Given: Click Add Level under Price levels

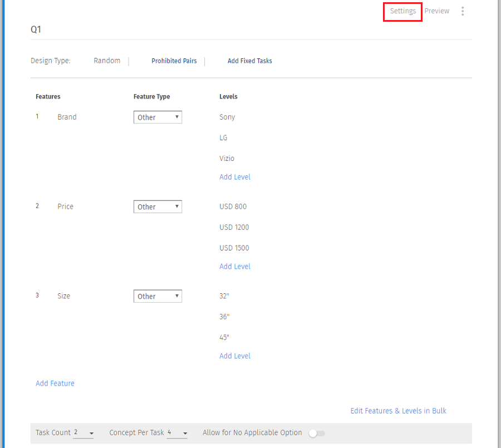Looking at the screenshot, I should click(235, 267).
